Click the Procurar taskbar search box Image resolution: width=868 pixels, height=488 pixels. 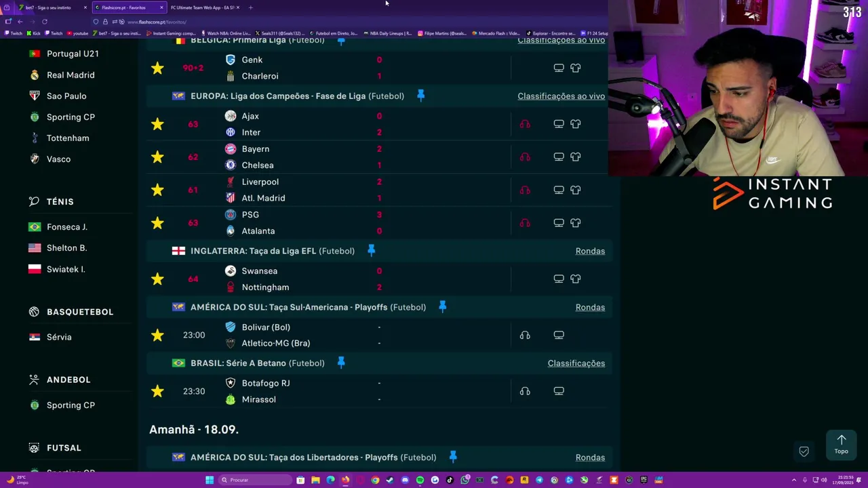tap(254, 480)
